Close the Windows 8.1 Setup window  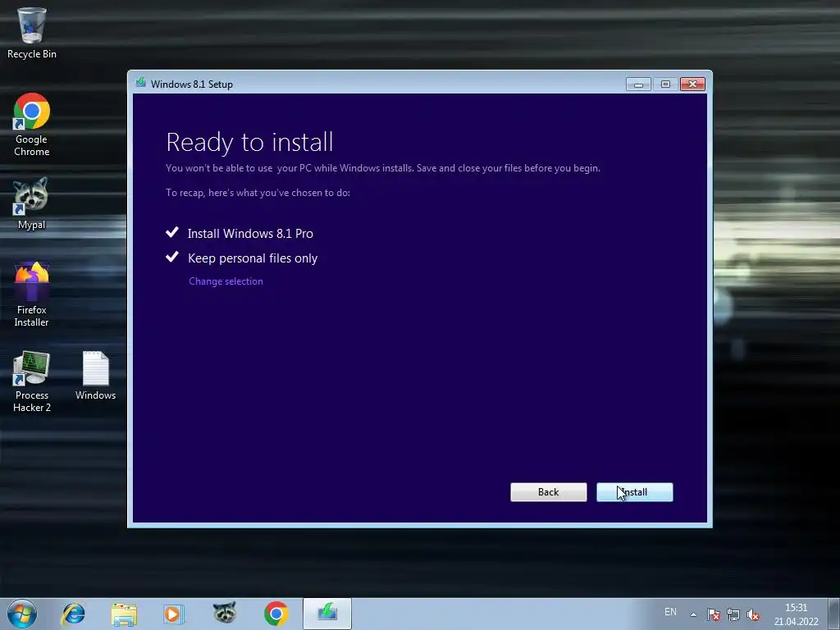point(692,84)
